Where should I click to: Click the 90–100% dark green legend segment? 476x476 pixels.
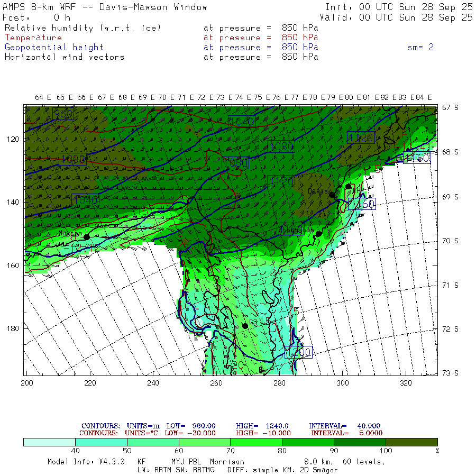pos(360,442)
